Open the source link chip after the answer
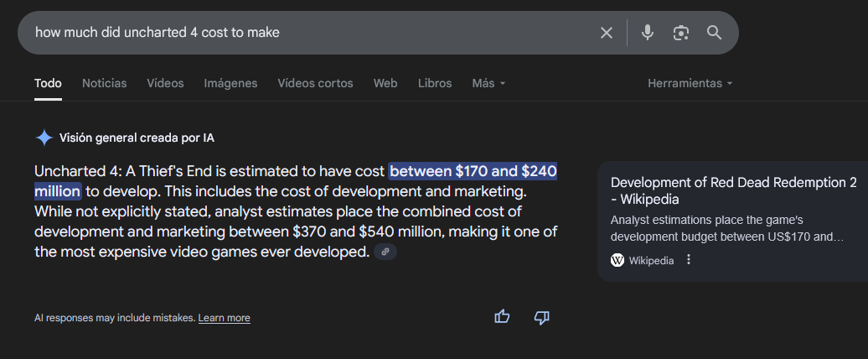The width and height of the screenshot is (868, 359). 385,252
